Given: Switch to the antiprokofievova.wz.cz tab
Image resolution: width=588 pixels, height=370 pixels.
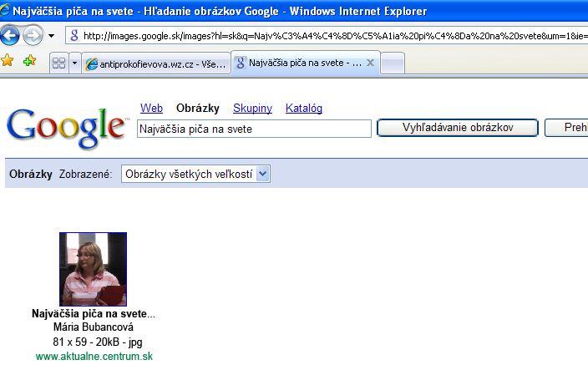Looking at the screenshot, I should (x=156, y=64).
